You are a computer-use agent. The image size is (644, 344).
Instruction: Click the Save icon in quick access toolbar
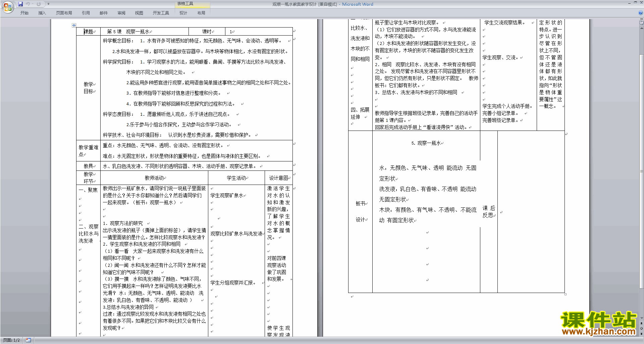[x=20, y=4]
